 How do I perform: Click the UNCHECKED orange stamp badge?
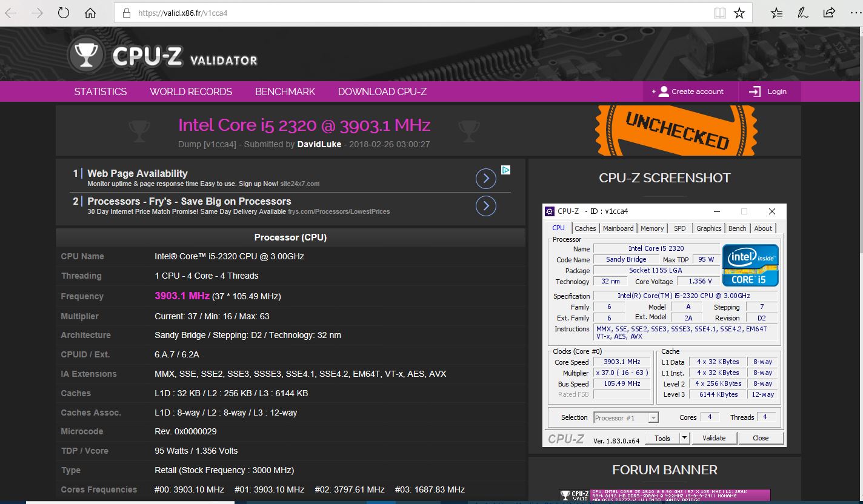click(x=676, y=130)
